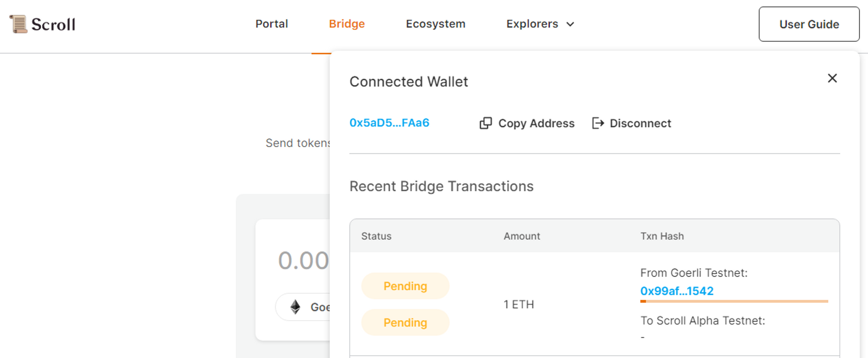This screenshot has height=358, width=868.
Task: Click the disconnect wallet icon
Action: pyautogui.click(x=598, y=123)
